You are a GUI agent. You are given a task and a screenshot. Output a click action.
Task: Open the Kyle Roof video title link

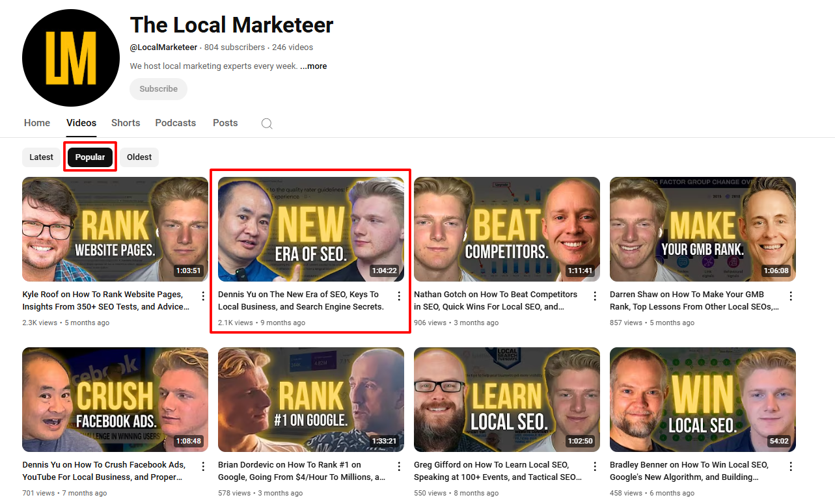(x=104, y=300)
